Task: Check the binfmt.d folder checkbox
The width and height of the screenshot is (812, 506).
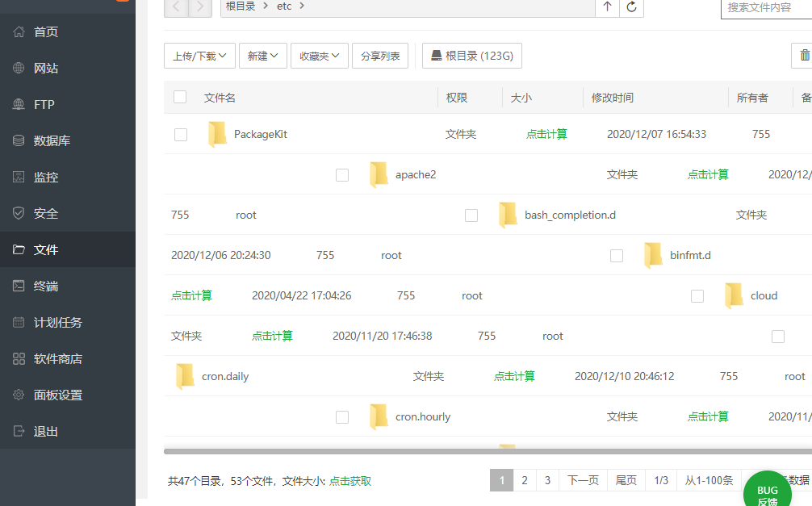Action: click(617, 256)
